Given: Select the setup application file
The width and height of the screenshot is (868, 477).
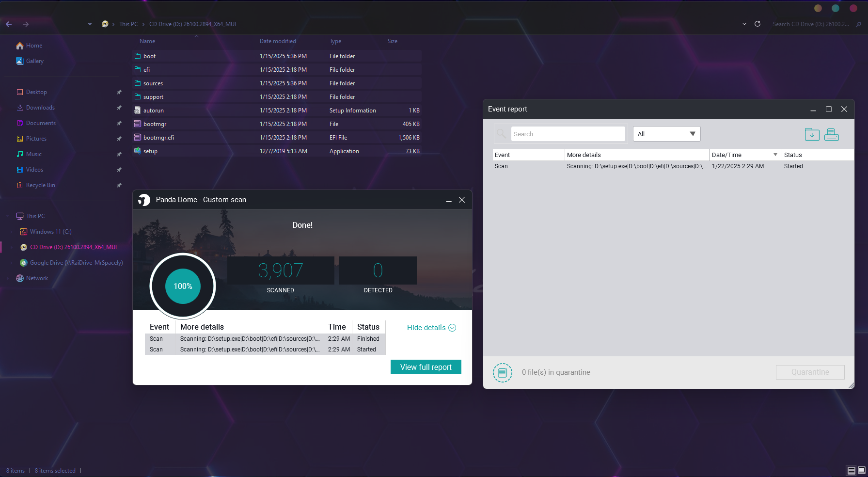Looking at the screenshot, I should (x=277, y=151).
